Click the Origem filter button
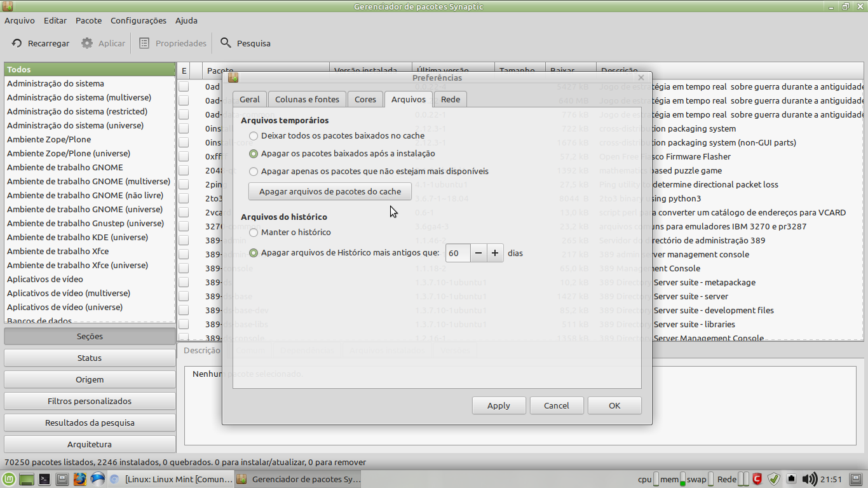 [90, 379]
